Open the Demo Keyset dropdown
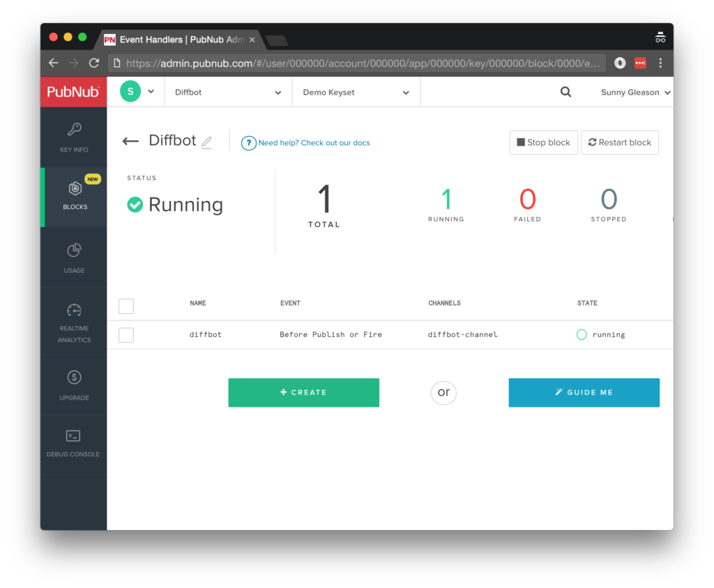The height and width of the screenshot is (588, 714). [x=356, y=92]
